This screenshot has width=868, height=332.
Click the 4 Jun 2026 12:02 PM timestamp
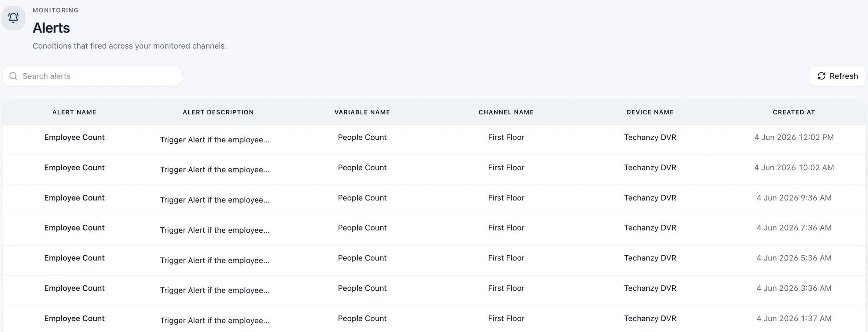794,137
